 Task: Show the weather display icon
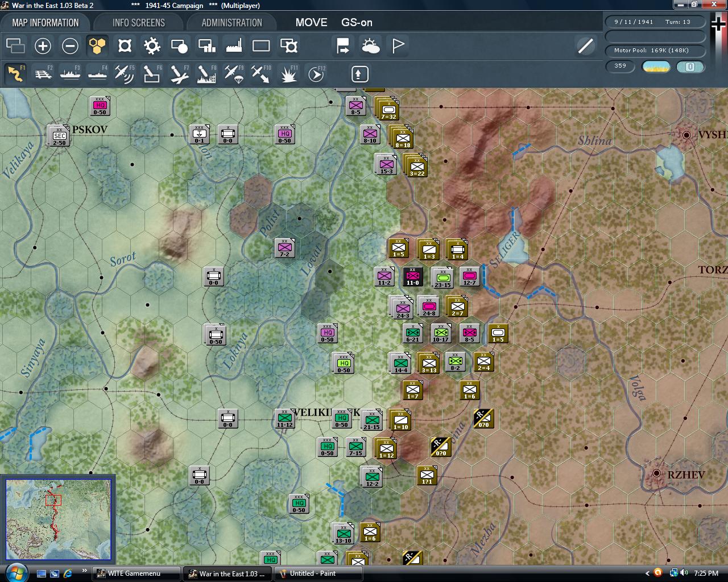[370, 46]
